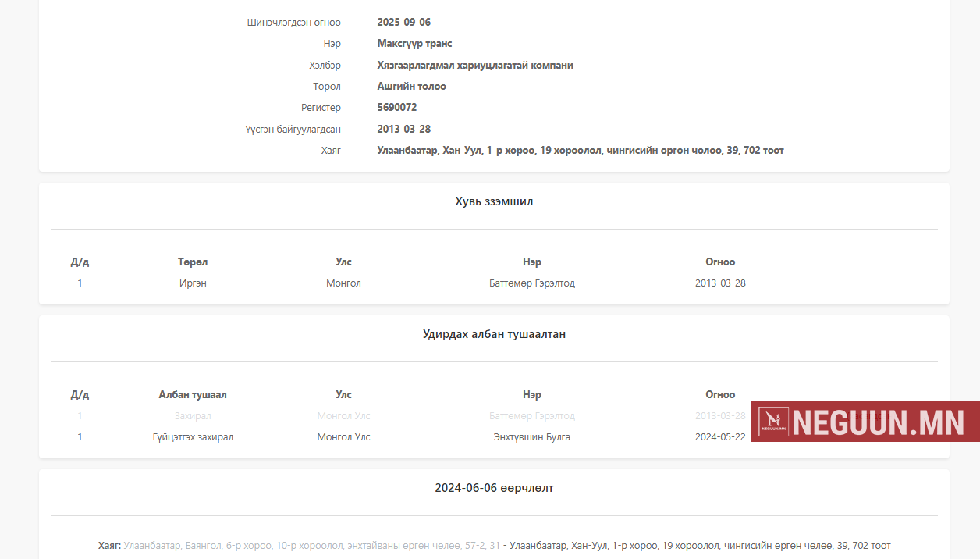This screenshot has width=980, height=559.
Task: Select the company address value in the Хаяг row
Action: click(580, 151)
